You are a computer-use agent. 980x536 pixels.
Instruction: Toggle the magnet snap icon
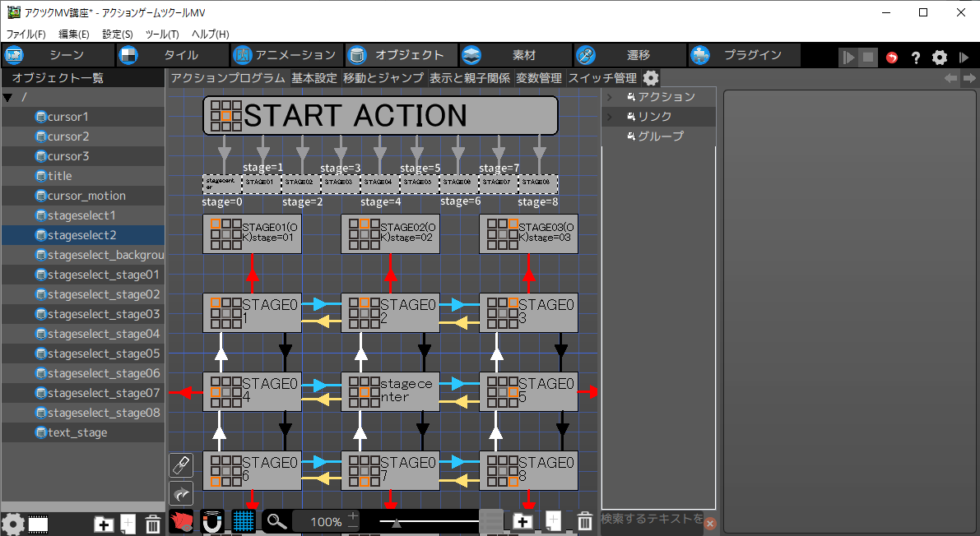[211, 521]
